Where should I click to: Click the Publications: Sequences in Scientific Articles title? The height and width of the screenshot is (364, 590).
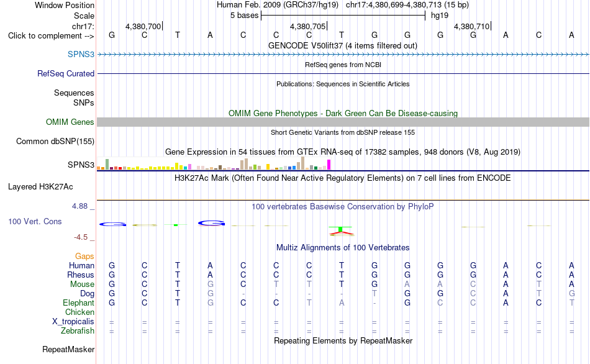[x=343, y=84]
